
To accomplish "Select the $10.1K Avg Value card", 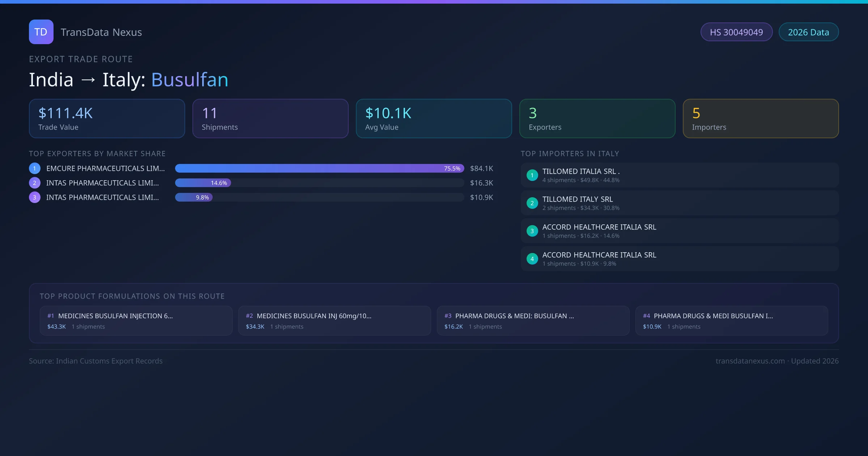I will click(434, 118).
